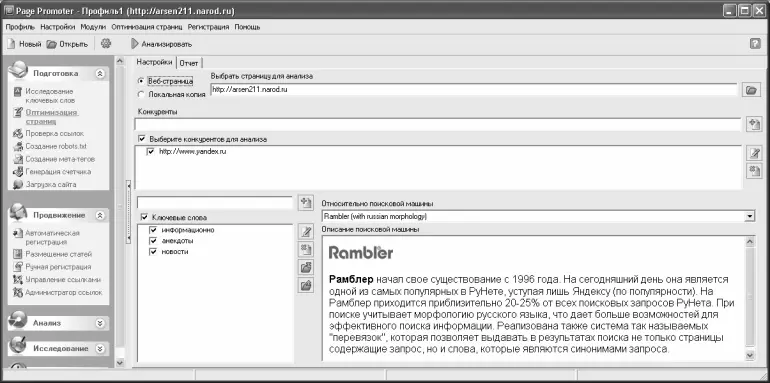The width and height of the screenshot is (770, 383).
Task: Open the Настройки menu
Action: 58,27
